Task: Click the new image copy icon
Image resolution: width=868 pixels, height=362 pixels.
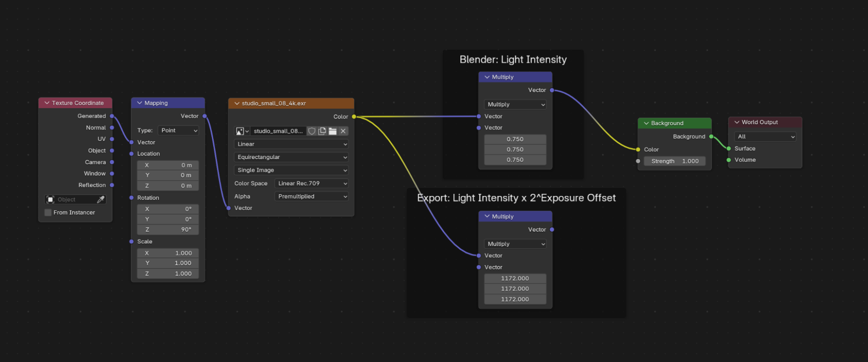Action: (x=322, y=131)
